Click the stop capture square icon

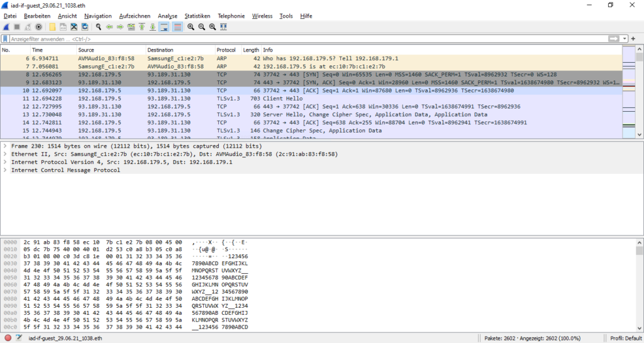point(17,27)
